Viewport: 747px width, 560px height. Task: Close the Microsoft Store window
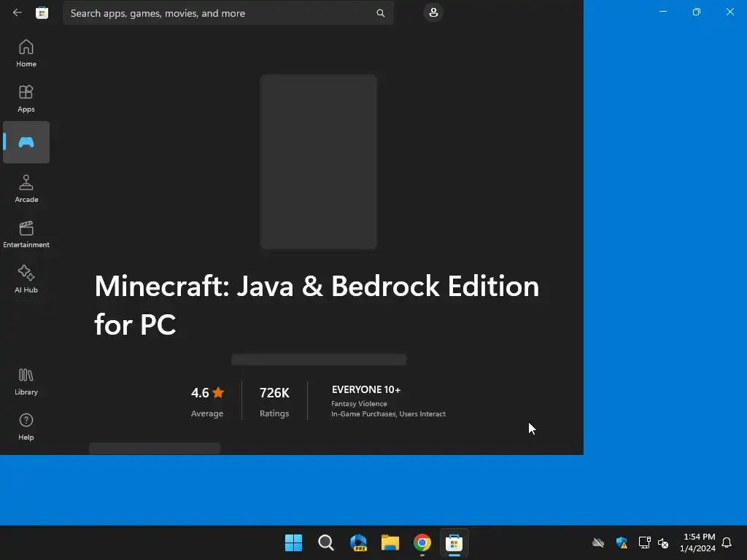(729, 12)
